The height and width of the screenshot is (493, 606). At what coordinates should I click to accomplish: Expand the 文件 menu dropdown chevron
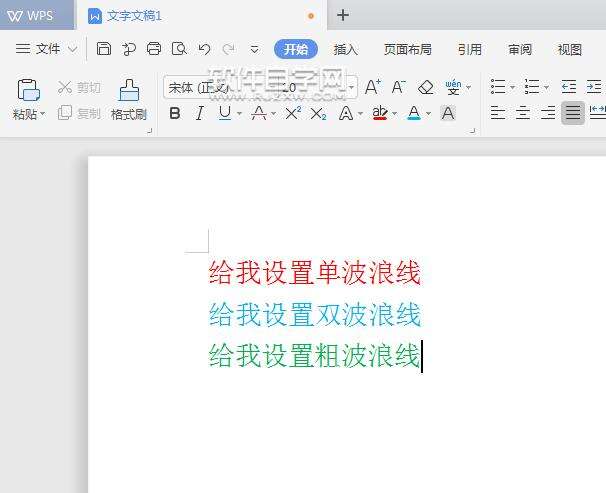coord(73,49)
